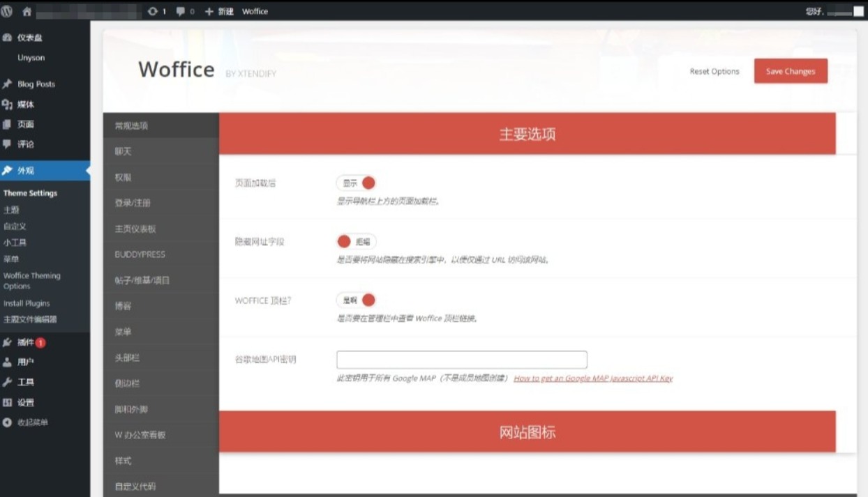The image size is (868, 497).
Task: Open the 帖子/维基/项目 settings tab
Action: point(161,280)
